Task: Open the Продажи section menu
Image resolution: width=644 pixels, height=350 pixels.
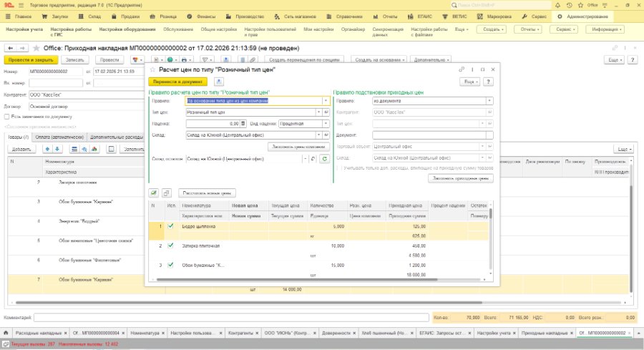Action: tap(126, 16)
